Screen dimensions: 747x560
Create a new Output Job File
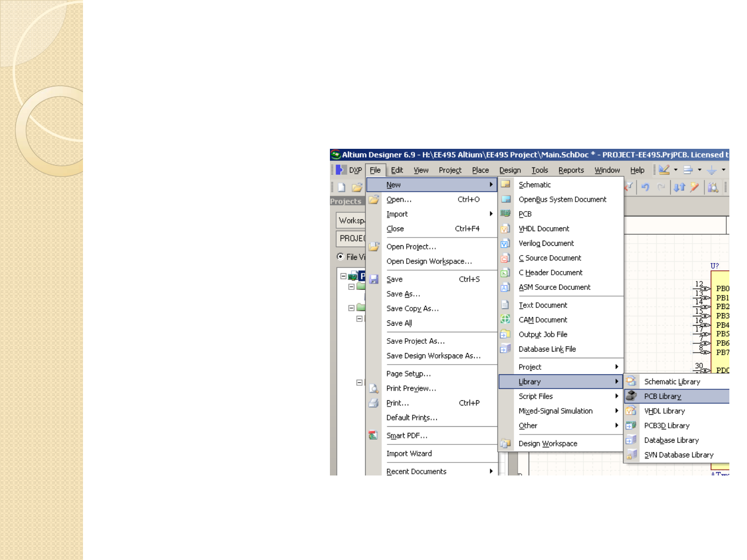pos(561,334)
